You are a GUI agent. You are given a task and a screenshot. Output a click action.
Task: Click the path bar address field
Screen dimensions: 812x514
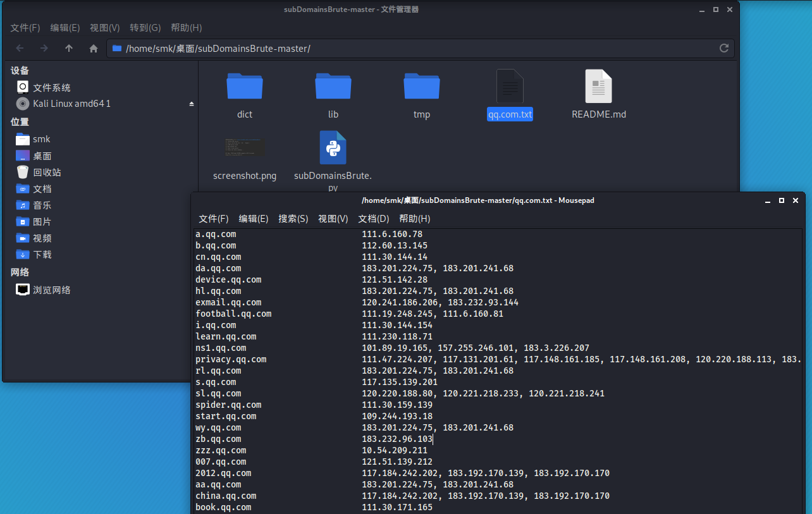tap(421, 49)
